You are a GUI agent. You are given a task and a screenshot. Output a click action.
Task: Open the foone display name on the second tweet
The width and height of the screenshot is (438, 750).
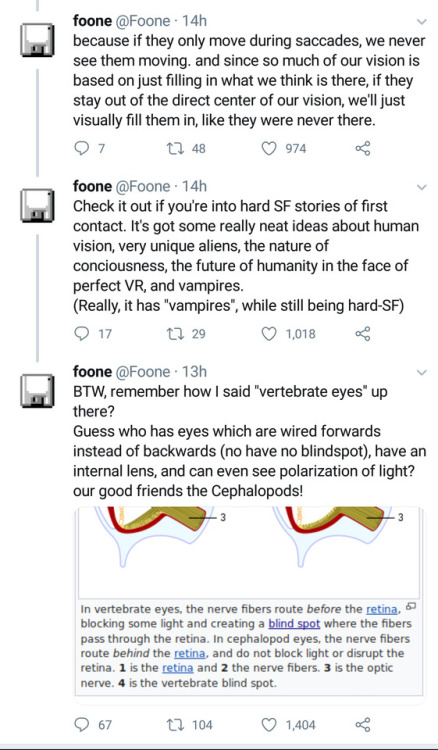pyautogui.click(x=92, y=187)
